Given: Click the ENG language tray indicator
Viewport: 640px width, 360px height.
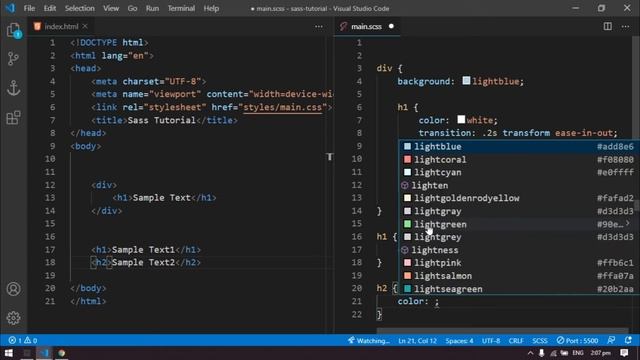Looking at the screenshot, I should [x=578, y=353].
